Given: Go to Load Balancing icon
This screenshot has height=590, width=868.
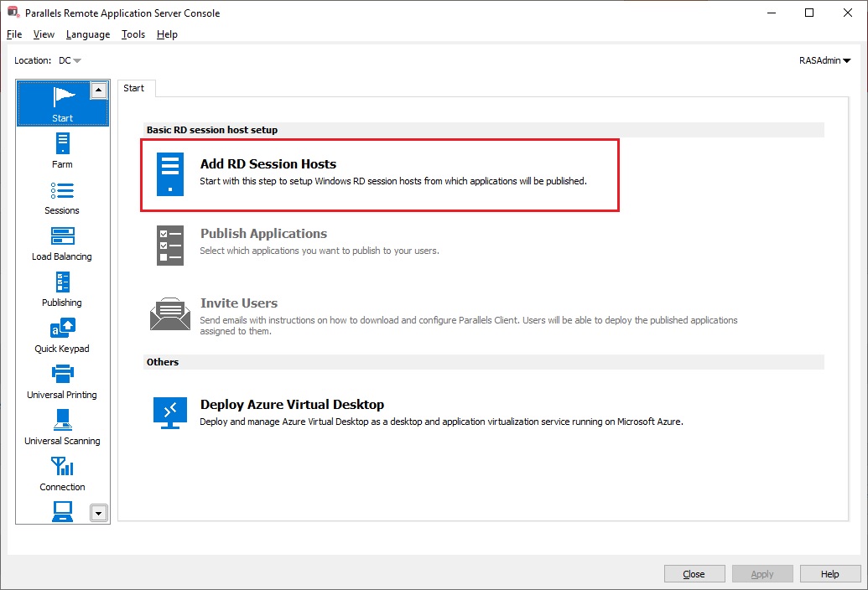Looking at the screenshot, I should tap(63, 236).
